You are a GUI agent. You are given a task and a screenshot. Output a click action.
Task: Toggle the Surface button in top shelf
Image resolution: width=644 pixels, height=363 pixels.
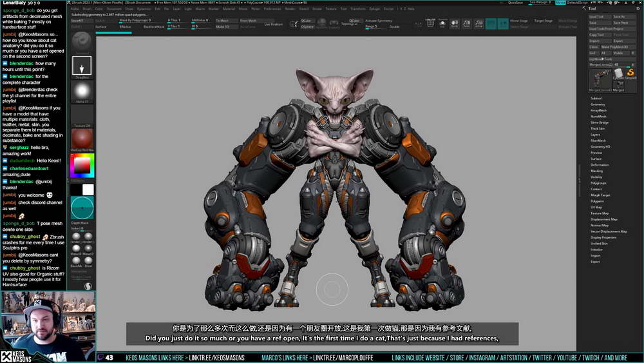pyautogui.click(x=101, y=26)
